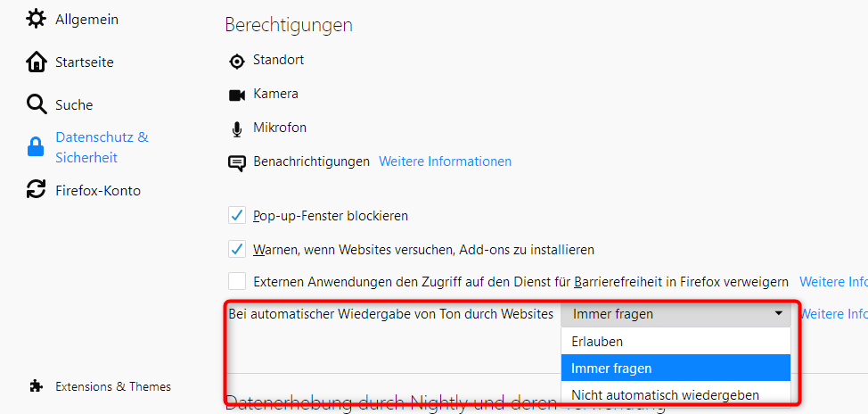Click the Standort location icon
The height and width of the screenshot is (414, 868).
tap(237, 61)
